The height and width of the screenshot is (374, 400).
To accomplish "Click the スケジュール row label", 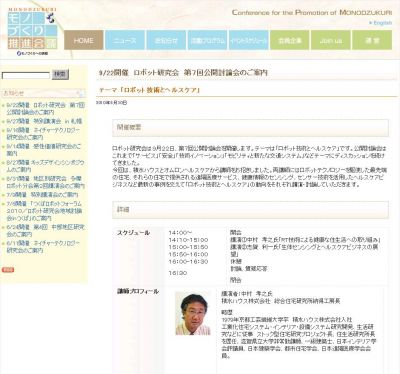I will click(133, 233).
